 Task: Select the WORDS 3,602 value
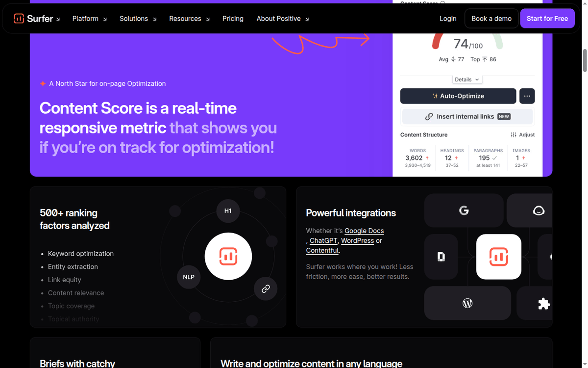coord(414,158)
